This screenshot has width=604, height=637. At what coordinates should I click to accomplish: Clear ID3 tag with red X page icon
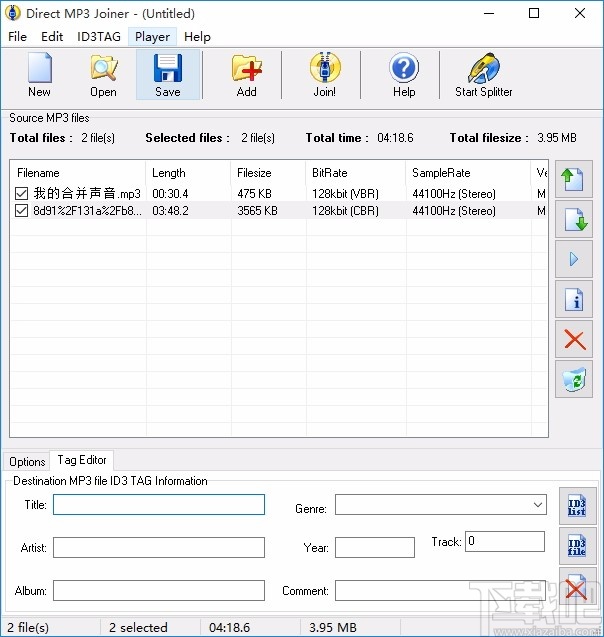[577, 586]
